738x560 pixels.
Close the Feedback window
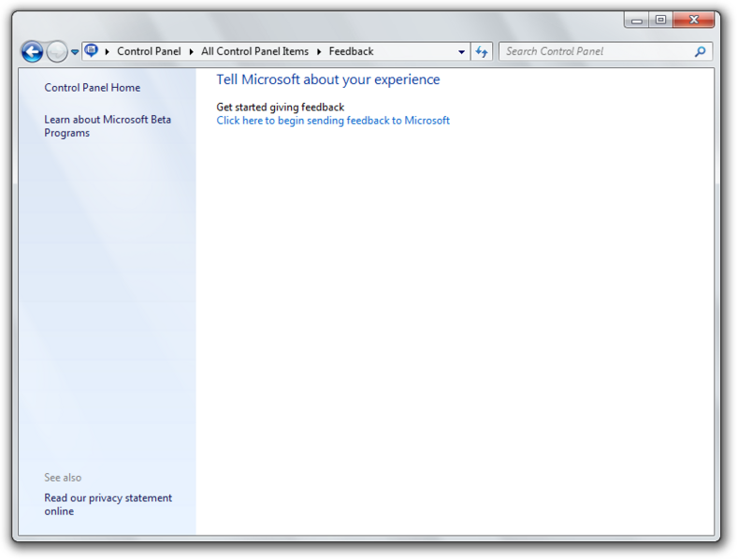tap(693, 20)
